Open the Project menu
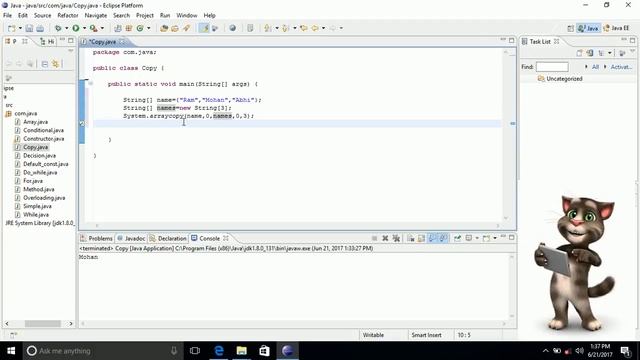 coord(145,16)
